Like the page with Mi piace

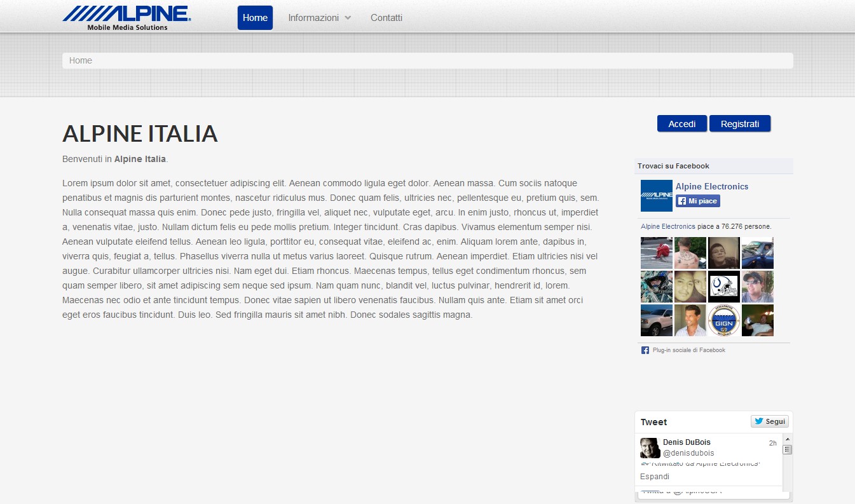tap(698, 201)
